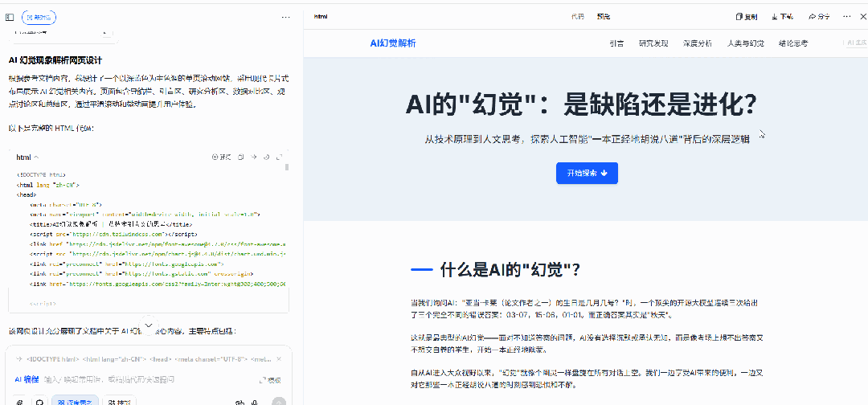Go to 研究发现 nav link
The width and height of the screenshot is (868, 405).
point(653,43)
